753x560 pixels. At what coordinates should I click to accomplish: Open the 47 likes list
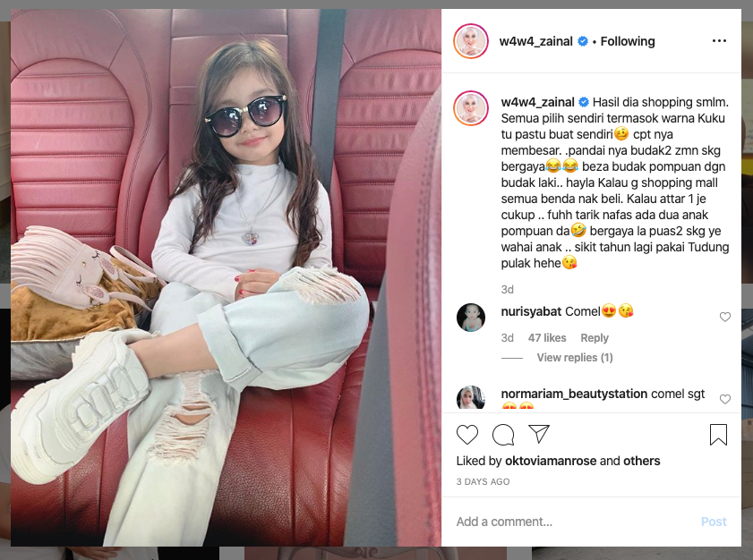coord(547,338)
